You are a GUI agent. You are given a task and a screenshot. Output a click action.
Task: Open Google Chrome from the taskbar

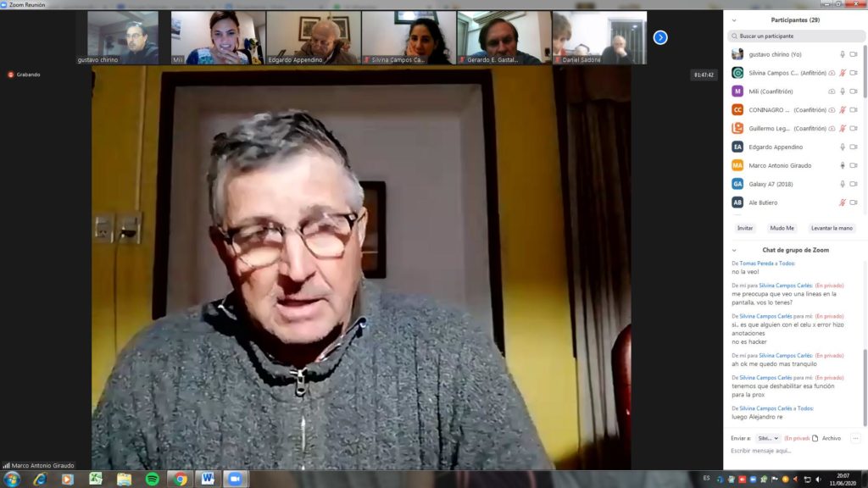point(181,480)
